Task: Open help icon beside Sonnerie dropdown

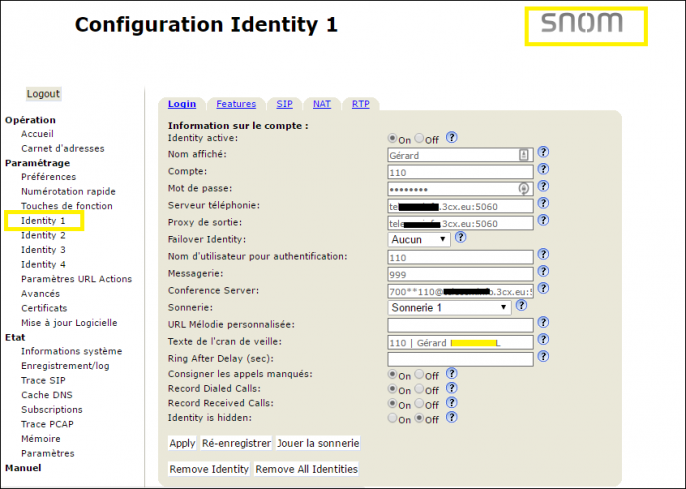Action: point(521,305)
